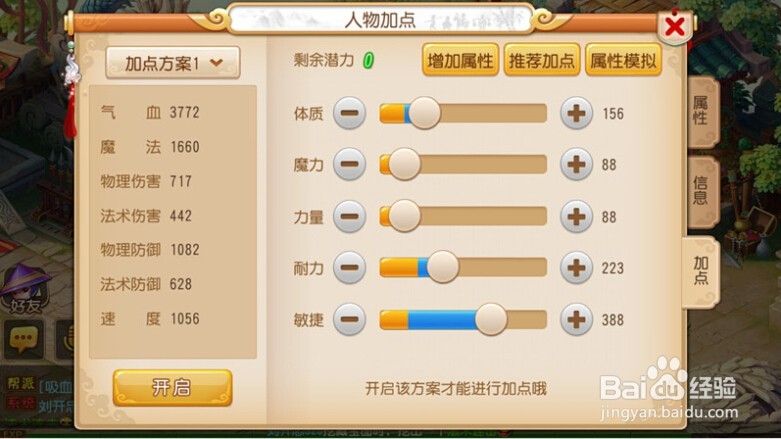This screenshot has width=781, height=439.
Task: Decrease 魔力 with its minus icon
Action: [x=349, y=164]
